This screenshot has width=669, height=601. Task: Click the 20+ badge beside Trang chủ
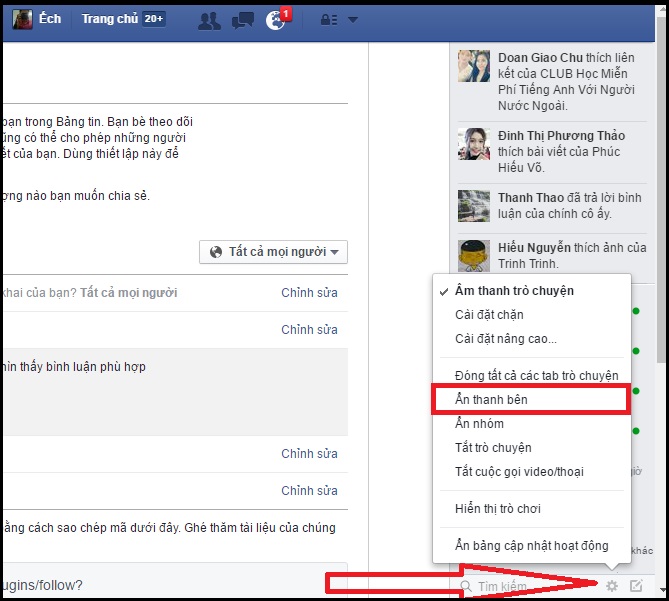[154, 19]
